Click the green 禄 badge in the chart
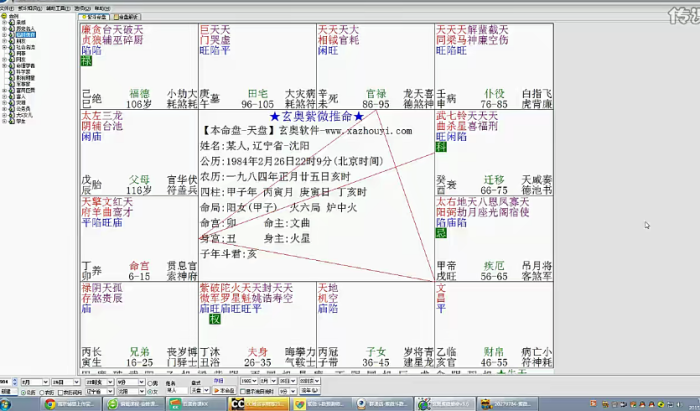The width and height of the screenshot is (700, 411). [86, 61]
